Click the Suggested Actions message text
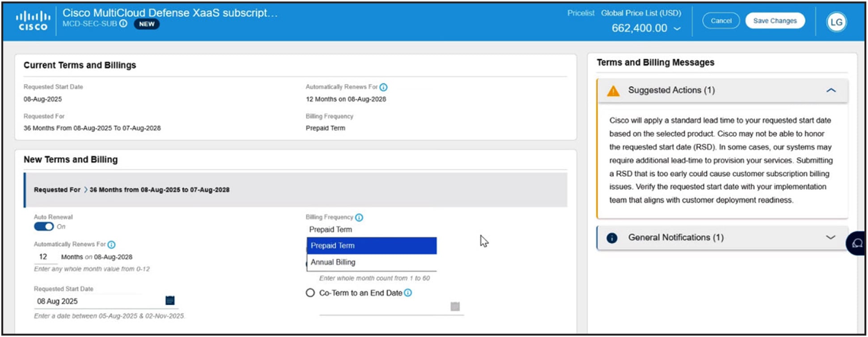 (721, 160)
